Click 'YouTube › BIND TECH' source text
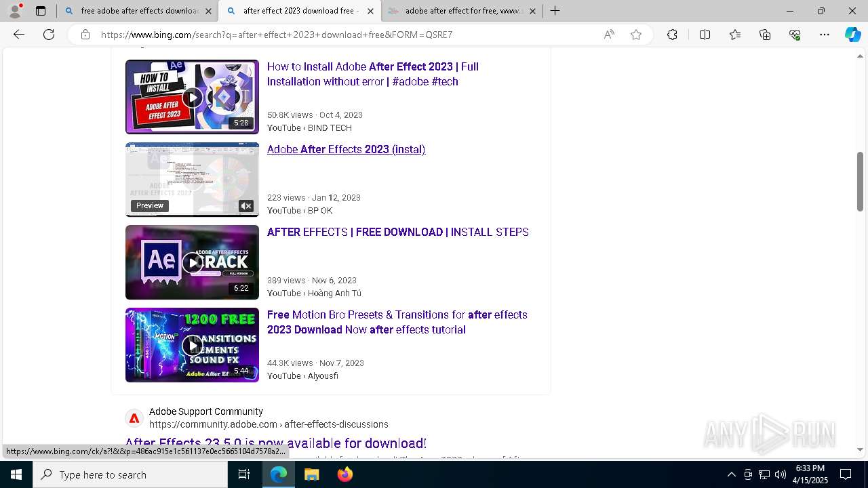The height and width of the screenshot is (488, 868). pos(309,127)
